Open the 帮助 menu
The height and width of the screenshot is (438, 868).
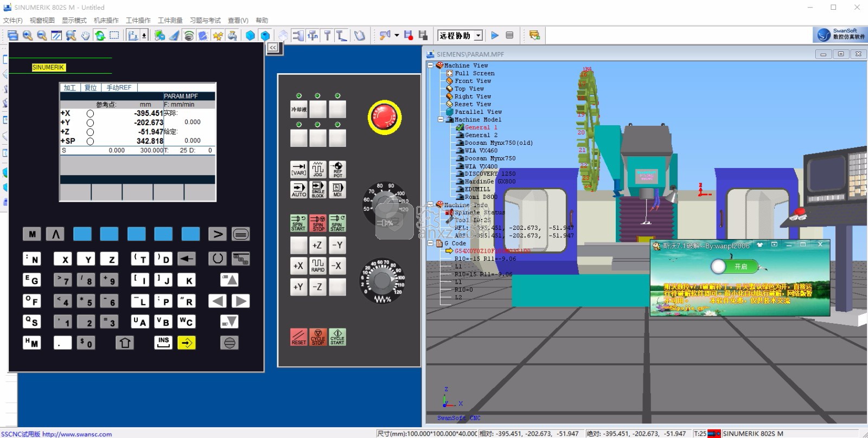click(x=261, y=21)
